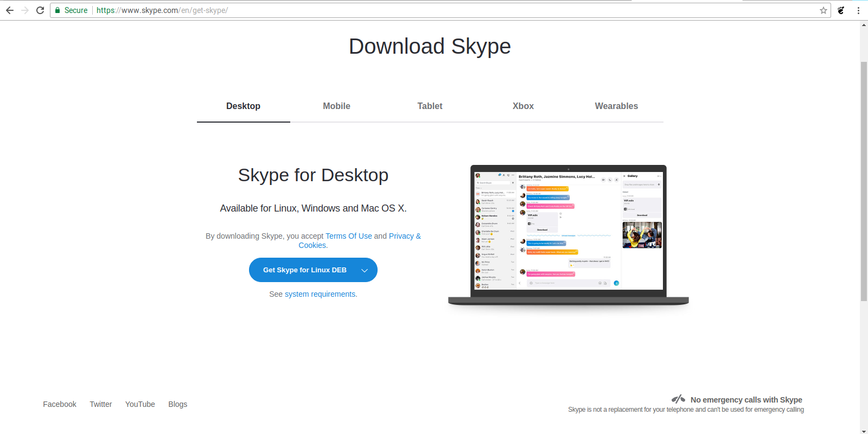Bookmark this page with the star icon
This screenshot has height=434, width=868.
(x=823, y=10)
